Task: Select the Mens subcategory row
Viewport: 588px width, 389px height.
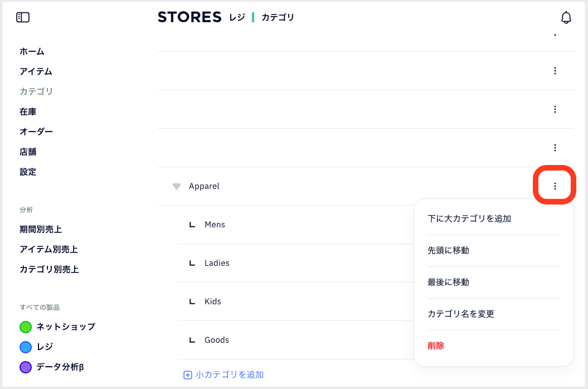Action: click(x=295, y=225)
